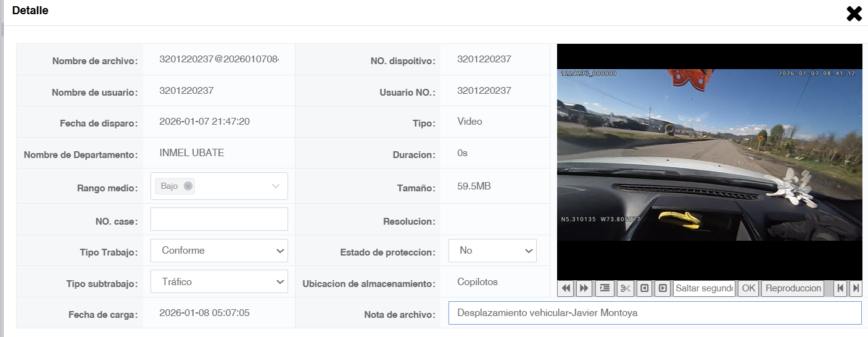Click the fast-forward double-arrow button
This screenshot has width=868, height=337.
(584, 288)
